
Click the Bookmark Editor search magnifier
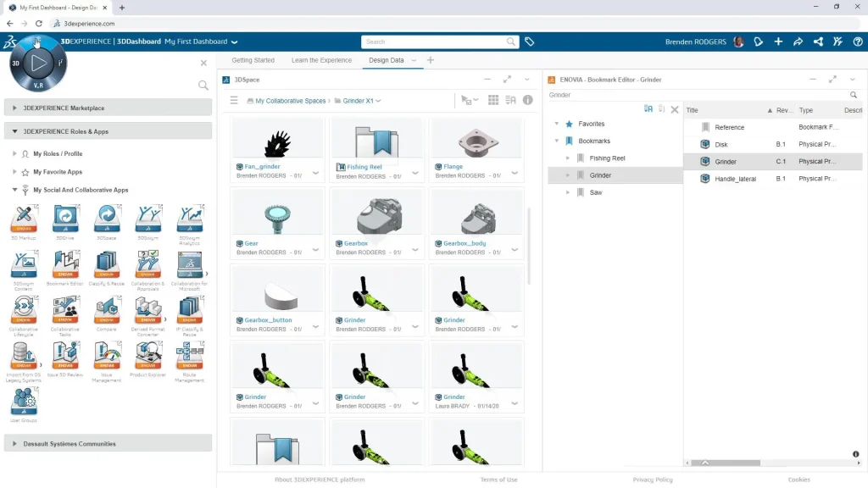pos(854,95)
